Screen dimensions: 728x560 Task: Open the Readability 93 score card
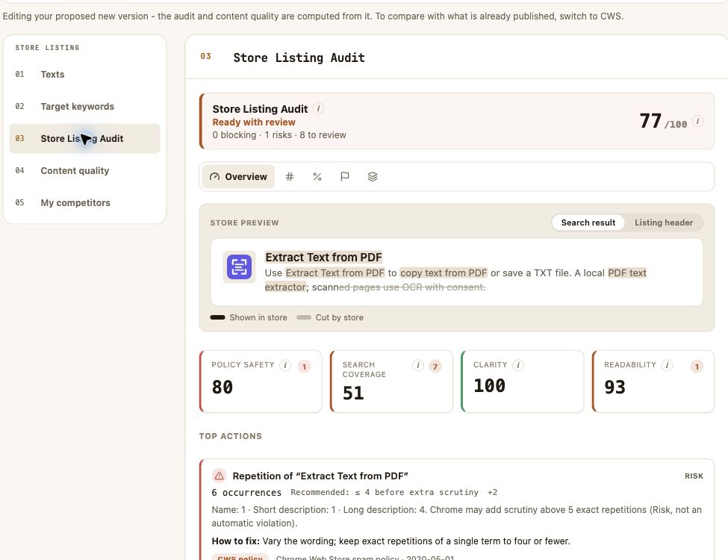pyautogui.click(x=653, y=382)
